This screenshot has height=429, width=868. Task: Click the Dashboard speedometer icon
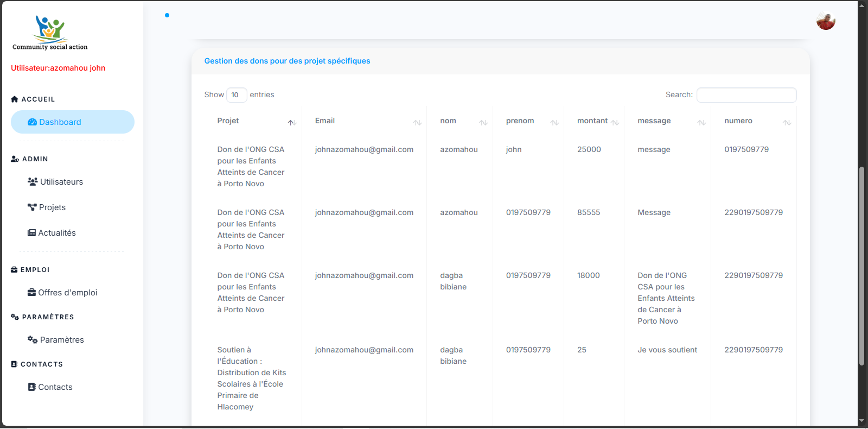32,122
